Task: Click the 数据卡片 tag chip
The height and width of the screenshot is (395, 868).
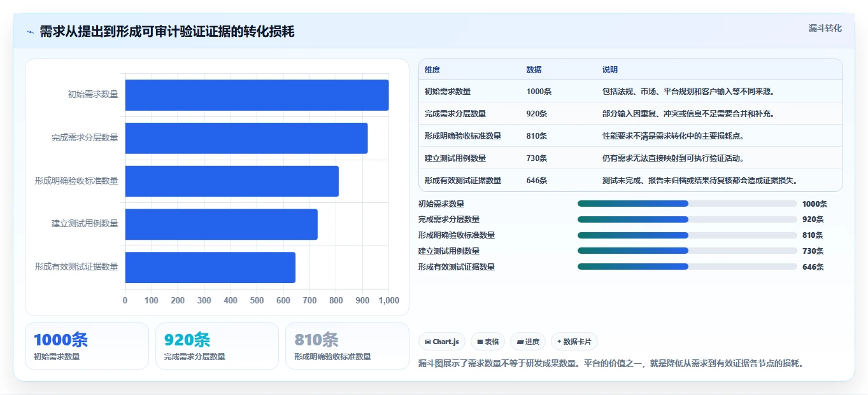Action: click(574, 342)
